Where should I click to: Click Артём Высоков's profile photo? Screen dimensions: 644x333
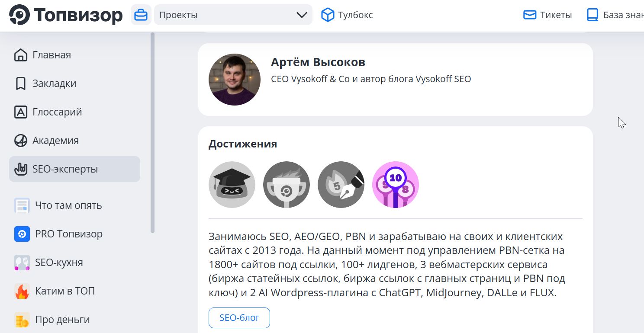click(x=235, y=80)
